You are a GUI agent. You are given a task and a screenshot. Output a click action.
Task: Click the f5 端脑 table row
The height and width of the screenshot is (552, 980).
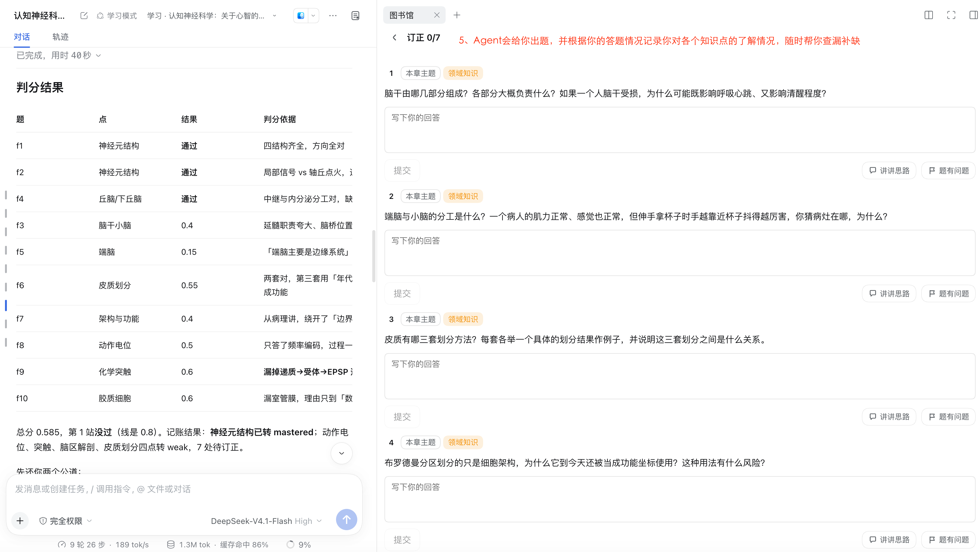(184, 252)
